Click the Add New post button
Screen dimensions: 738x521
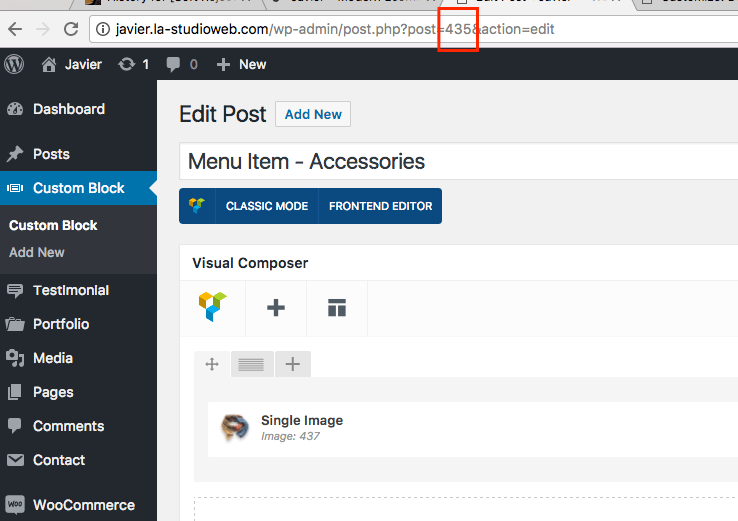point(312,114)
